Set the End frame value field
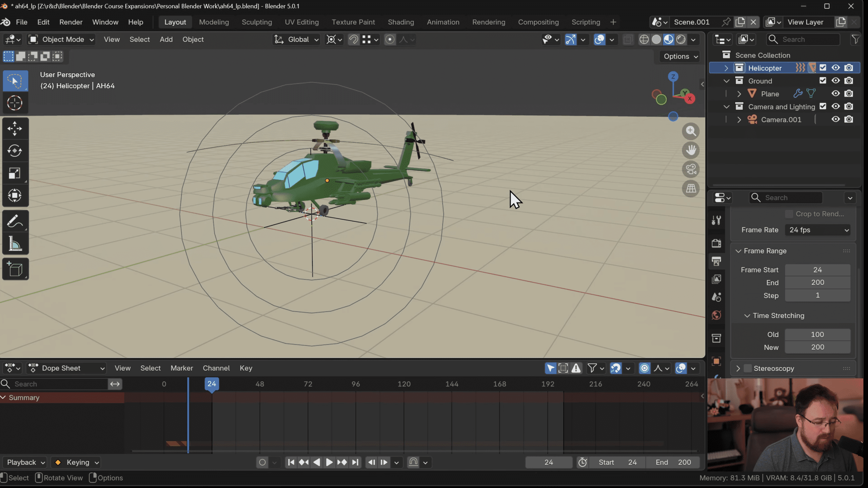Screen dimensions: 868x488 [x=817, y=282]
